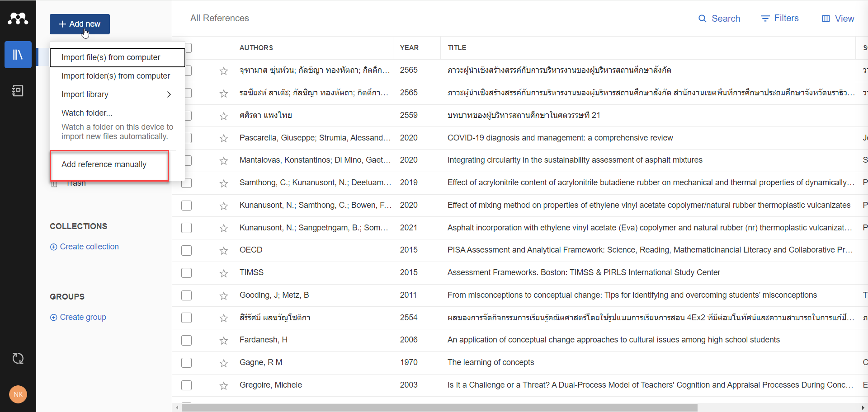Click the scrollbar right arrow
868x412 pixels.
point(863,408)
